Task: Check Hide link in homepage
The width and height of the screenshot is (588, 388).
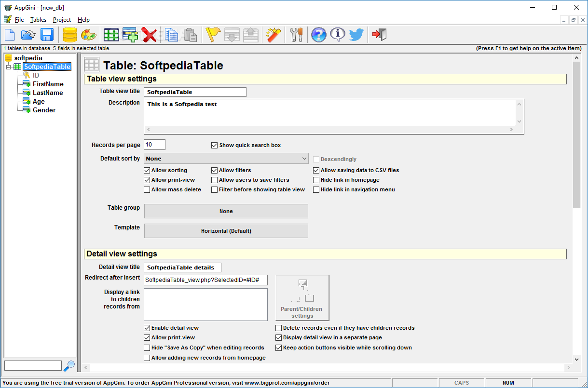Action: tap(316, 180)
